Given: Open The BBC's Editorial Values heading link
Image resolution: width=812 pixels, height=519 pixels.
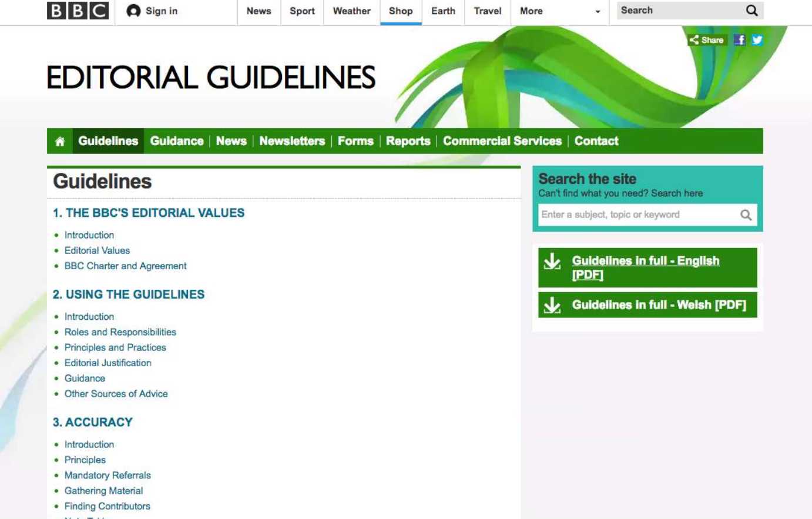Looking at the screenshot, I should click(149, 213).
